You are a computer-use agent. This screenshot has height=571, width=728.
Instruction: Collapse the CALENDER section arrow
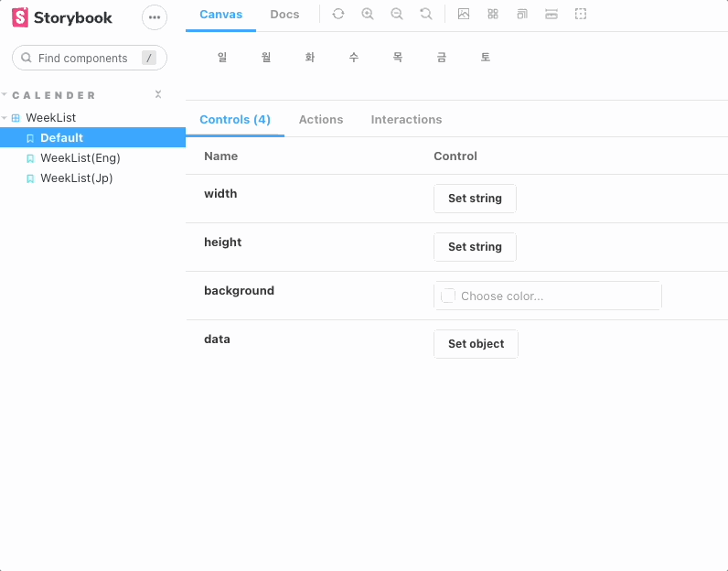(x=5, y=95)
